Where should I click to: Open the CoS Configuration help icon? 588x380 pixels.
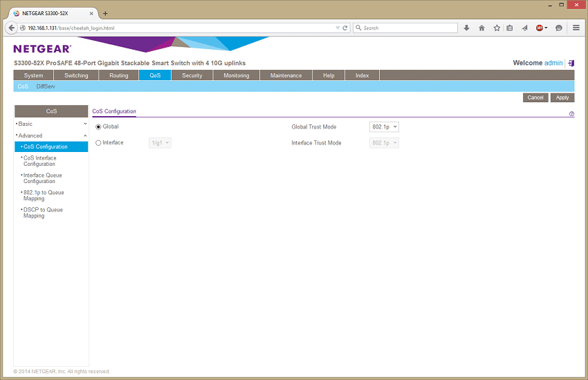(x=571, y=114)
